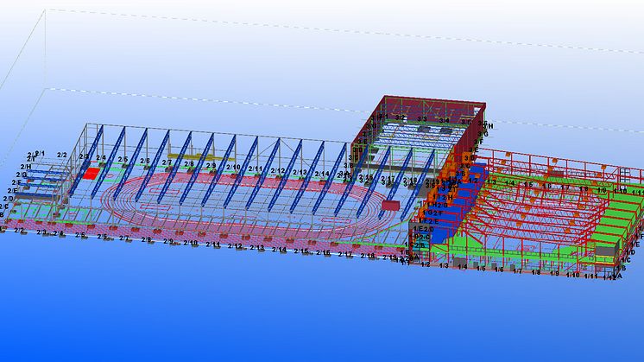Screen dimensions: 644x362
Task: Click grid label 2/E at the left end
Action: (x=12, y=191)
